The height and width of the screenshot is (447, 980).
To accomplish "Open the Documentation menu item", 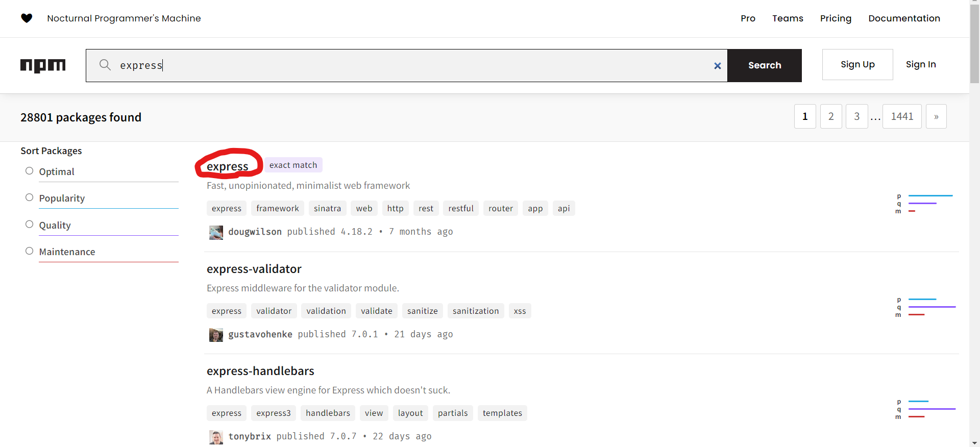I will pyautogui.click(x=904, y=18).
